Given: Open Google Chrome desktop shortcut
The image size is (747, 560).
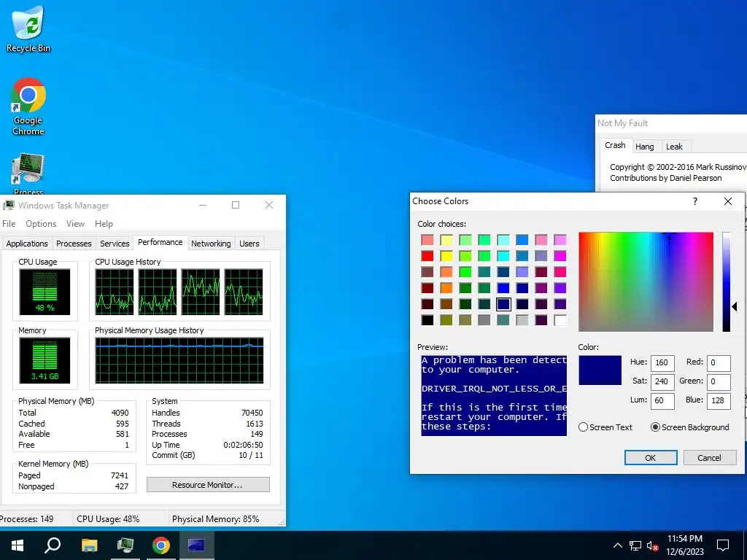Looking at the screenshot, I should coord(28,106).
